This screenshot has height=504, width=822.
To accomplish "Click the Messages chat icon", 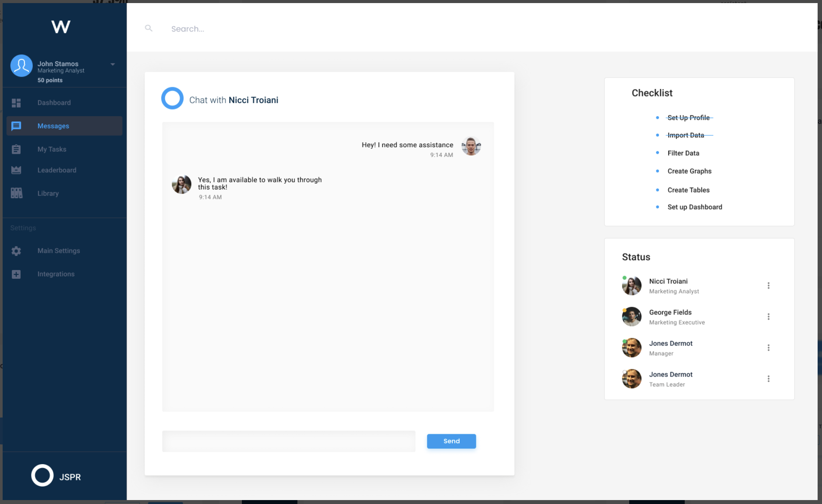I will tap(16, 126).
